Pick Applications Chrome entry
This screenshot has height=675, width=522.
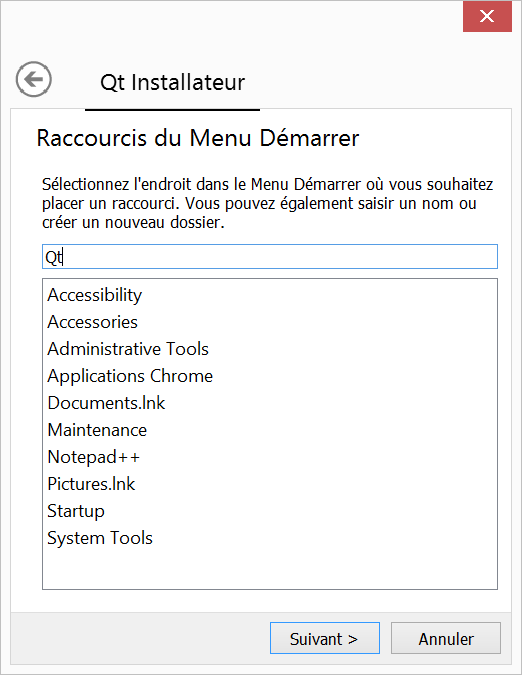130,376
